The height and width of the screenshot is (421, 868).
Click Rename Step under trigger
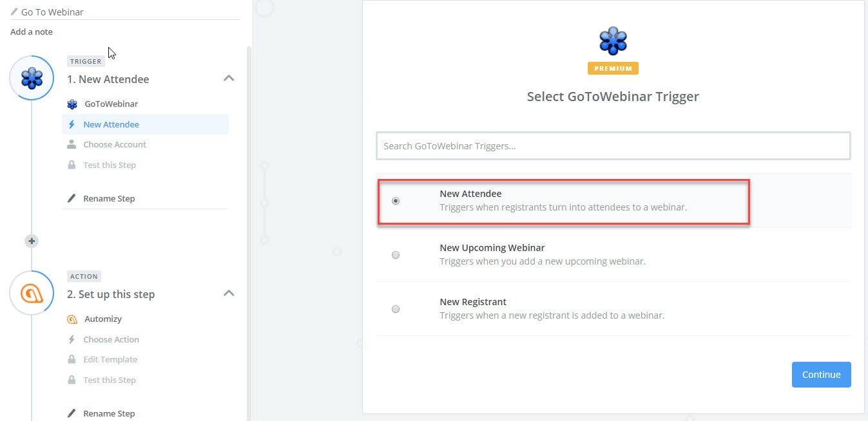[109, 198]
